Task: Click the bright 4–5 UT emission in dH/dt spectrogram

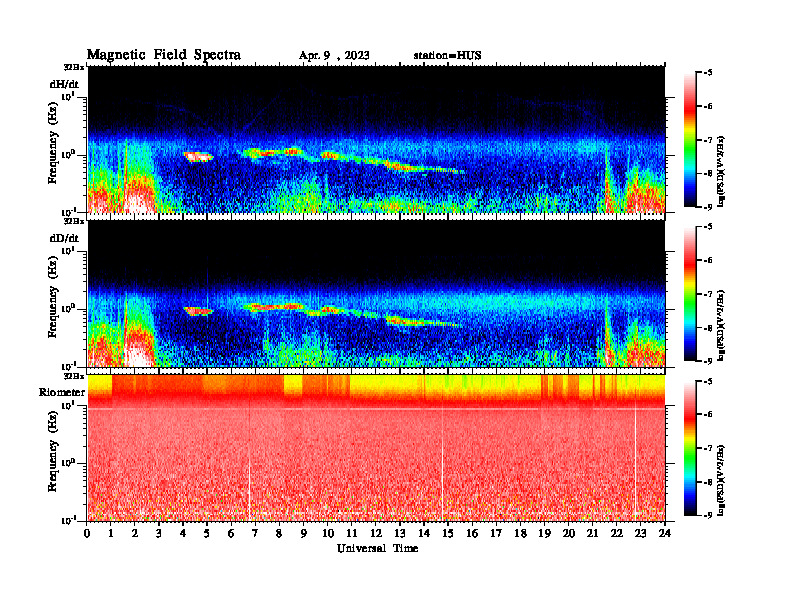Action: [x=198, y=157]
